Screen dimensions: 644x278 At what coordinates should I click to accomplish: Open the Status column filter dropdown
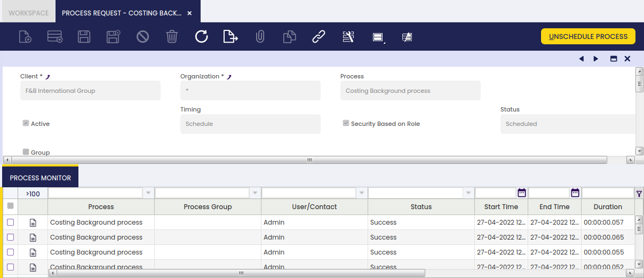pyautogui.click(x=468, y=193)
